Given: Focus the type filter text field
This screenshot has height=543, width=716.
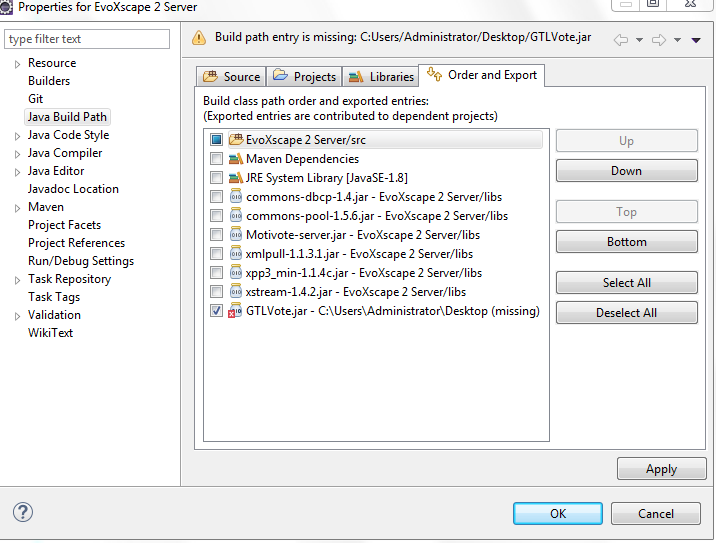Looking at the screenshot, I should click(x=87, y=39).
